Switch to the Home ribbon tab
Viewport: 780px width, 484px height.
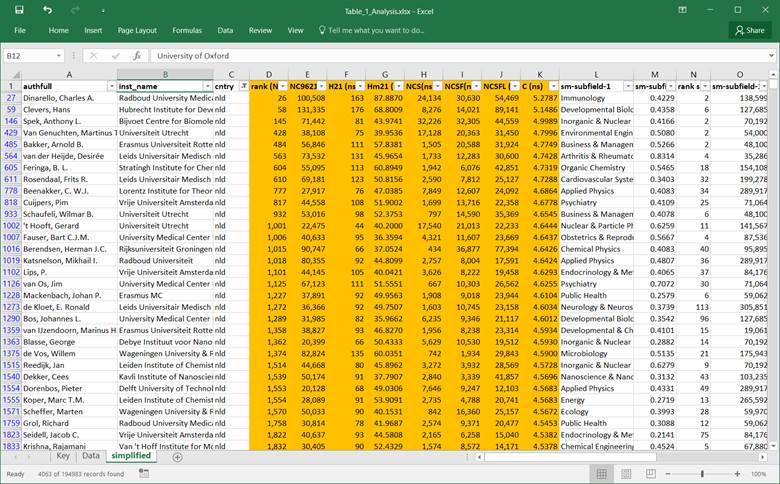click(59, 30)
